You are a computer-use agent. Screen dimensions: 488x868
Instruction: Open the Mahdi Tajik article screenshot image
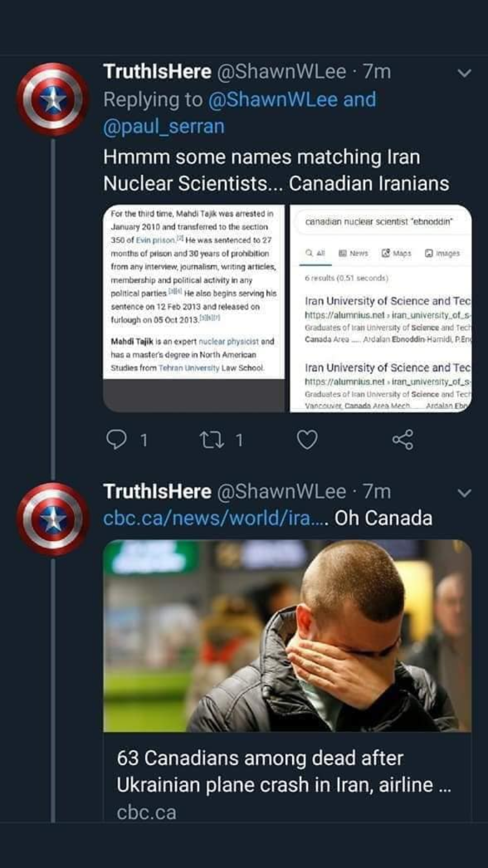(194, 308)
